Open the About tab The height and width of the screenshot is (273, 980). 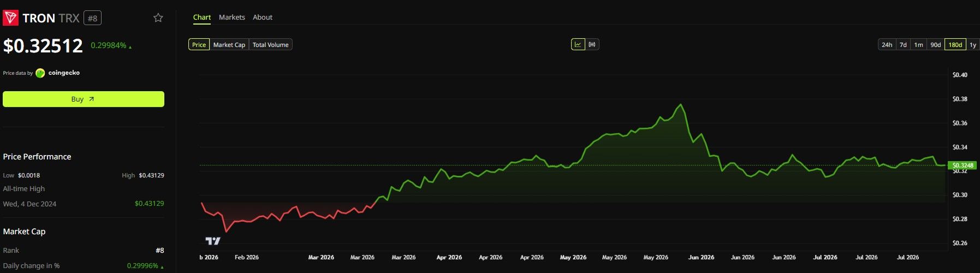[263, 17]
